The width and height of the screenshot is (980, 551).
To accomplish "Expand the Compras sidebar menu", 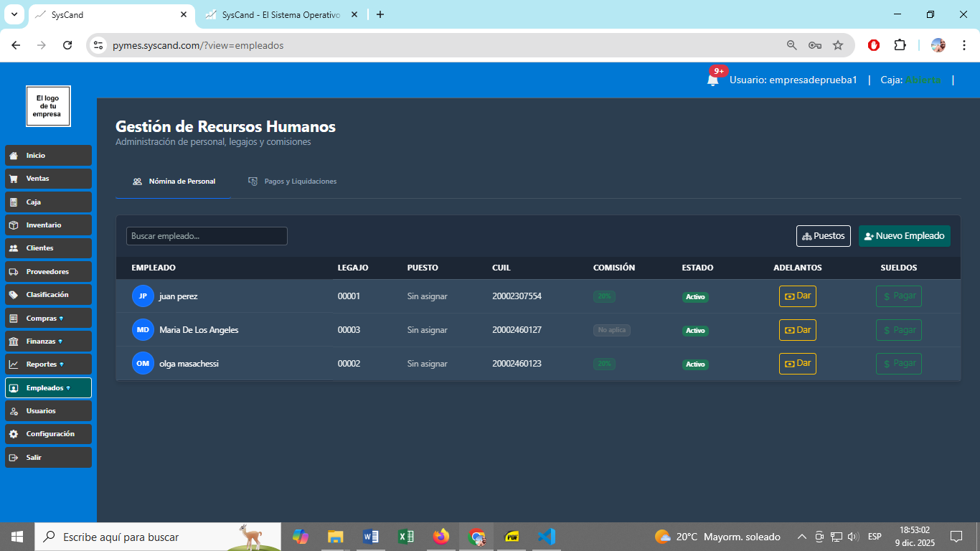I will coord(48,318).
